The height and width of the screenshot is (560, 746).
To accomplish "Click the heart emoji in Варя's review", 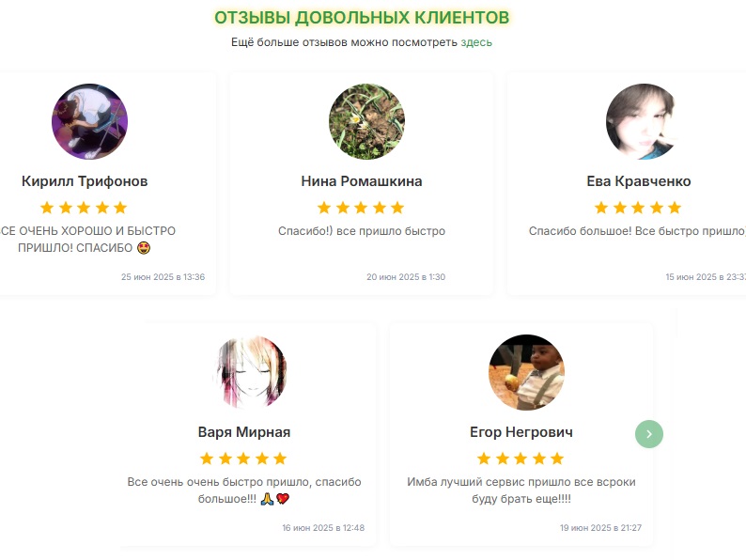I will coord(283,499).
